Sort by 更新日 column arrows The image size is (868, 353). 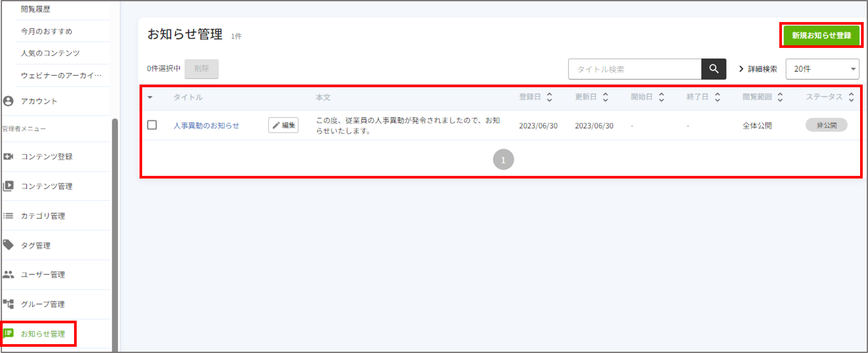pos(605,97)
